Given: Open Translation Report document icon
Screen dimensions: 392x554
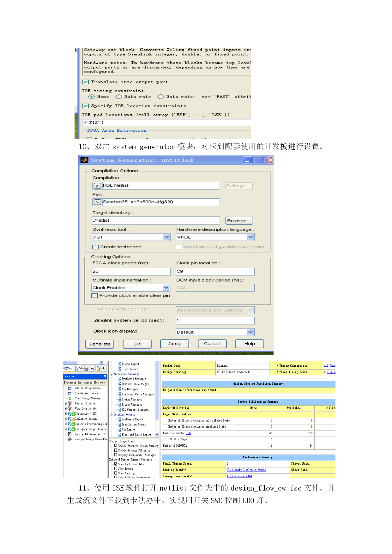Looking at the screenshot, I should pyautogui.click(x=120, y=425).
